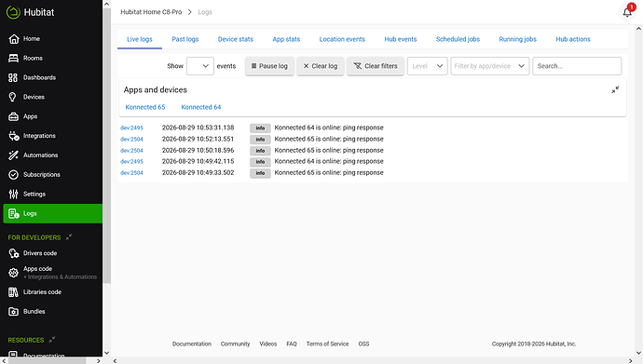Open Apps code gear icon
Screen dimensions: 643x364
click(x=14, y=273)
